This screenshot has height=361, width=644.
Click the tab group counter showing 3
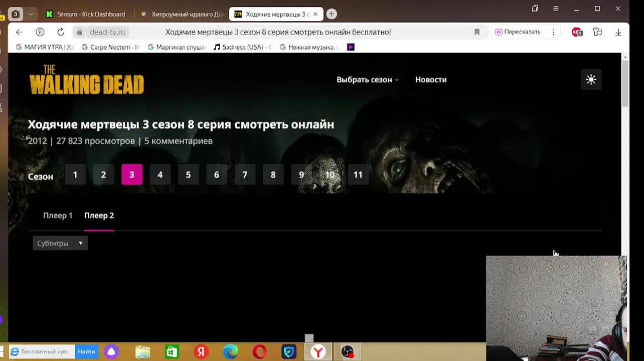[x=16, y=14]
